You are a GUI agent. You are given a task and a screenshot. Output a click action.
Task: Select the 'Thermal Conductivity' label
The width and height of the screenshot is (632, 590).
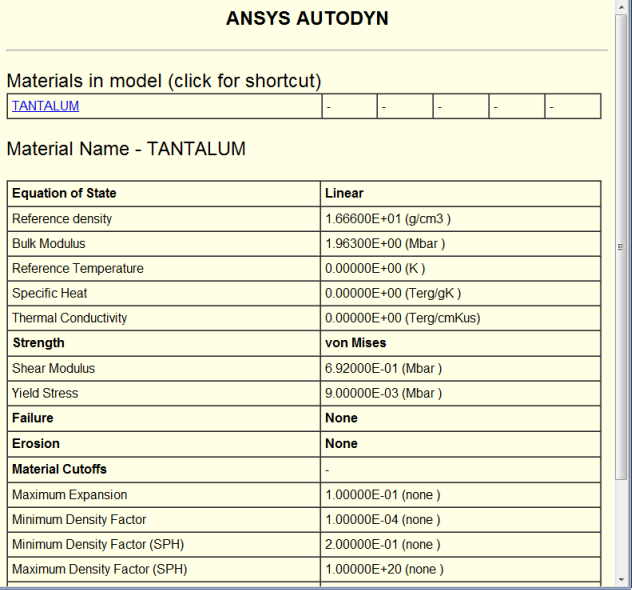pyautogui.click(x=70, y=318)
